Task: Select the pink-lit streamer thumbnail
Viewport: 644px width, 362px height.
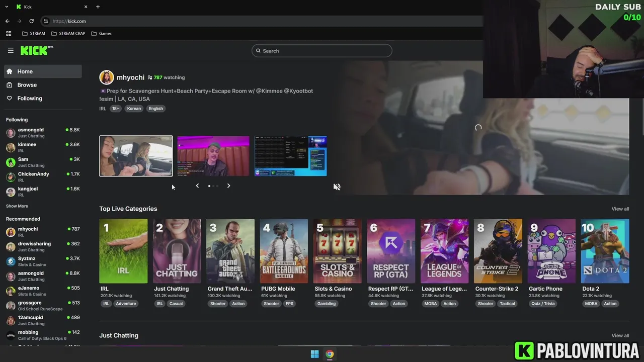Action: tap(213, 156)
